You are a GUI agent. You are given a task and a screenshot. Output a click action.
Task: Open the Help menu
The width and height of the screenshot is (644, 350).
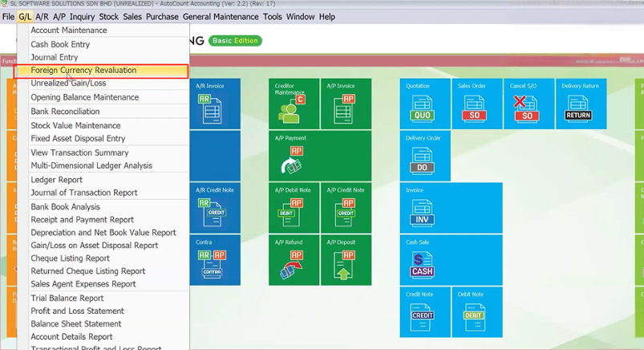pos(327,17)
